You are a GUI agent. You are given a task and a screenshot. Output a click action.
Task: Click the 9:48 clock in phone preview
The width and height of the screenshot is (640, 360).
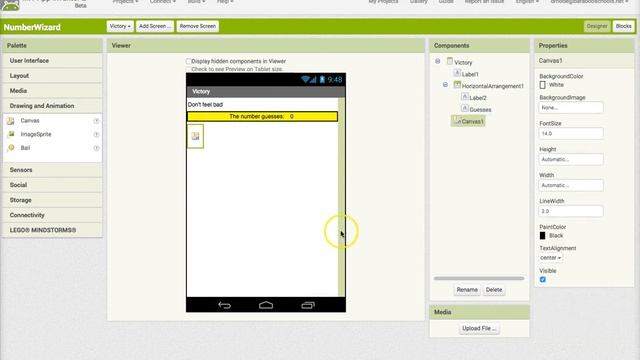coord(335,80)
